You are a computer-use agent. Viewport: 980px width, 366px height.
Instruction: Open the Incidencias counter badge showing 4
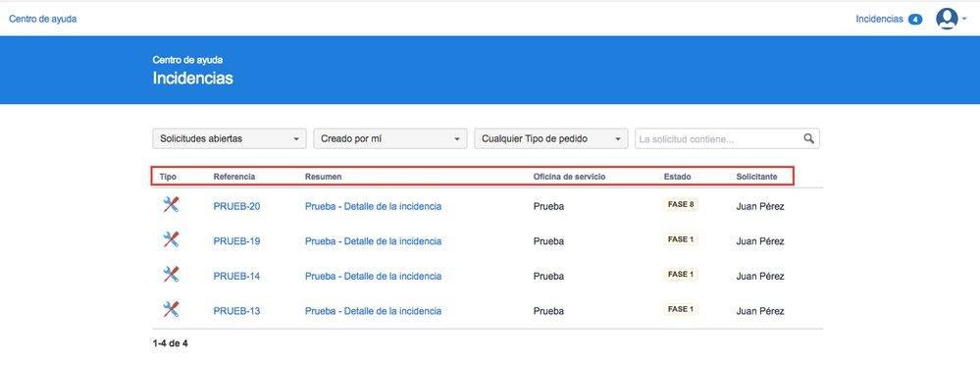click(915, 20)
